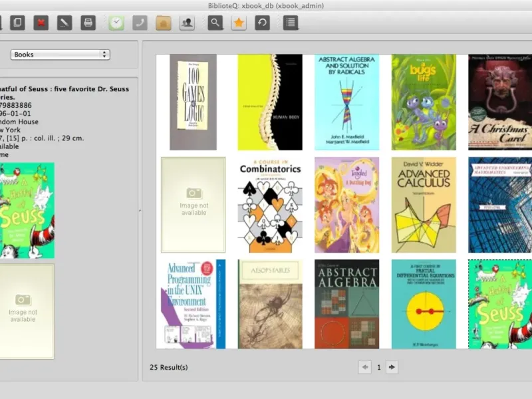Click the refresh arrow icon
The image size is (532, 399).
(x=263, y=23)
